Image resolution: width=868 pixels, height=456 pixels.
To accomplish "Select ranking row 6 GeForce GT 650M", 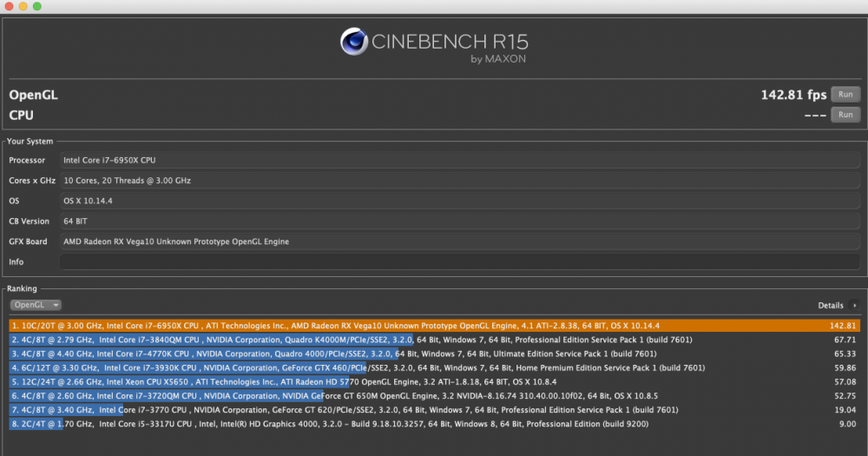I will [x=435, y=395].
